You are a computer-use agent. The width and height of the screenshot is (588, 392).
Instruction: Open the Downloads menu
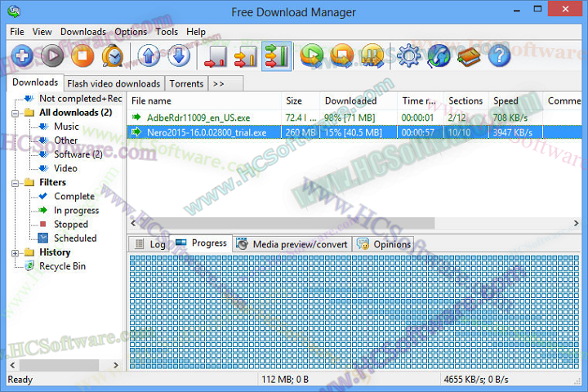(x=83, y=32)
